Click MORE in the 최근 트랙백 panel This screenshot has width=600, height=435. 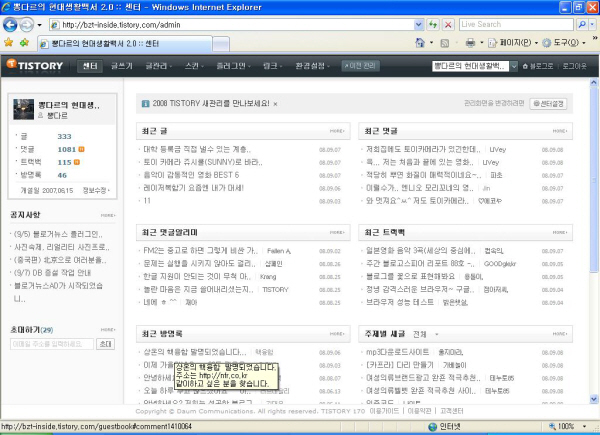pyautogui.click(x=560, y=233)
